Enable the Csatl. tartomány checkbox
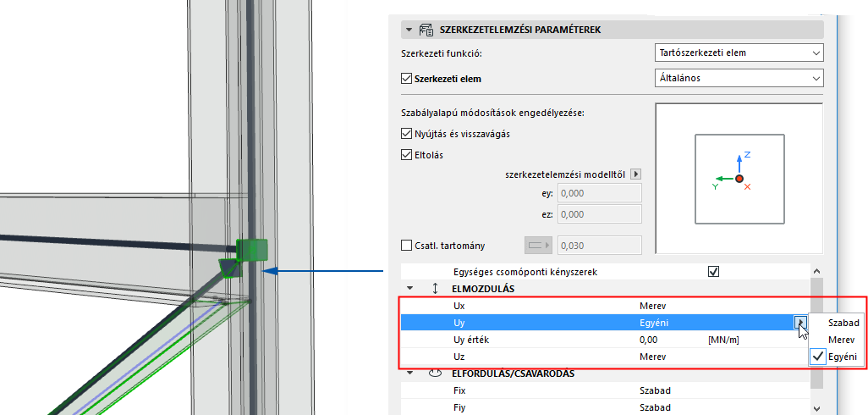This screenshot has width=868, height=415. (x=406, y=245)
